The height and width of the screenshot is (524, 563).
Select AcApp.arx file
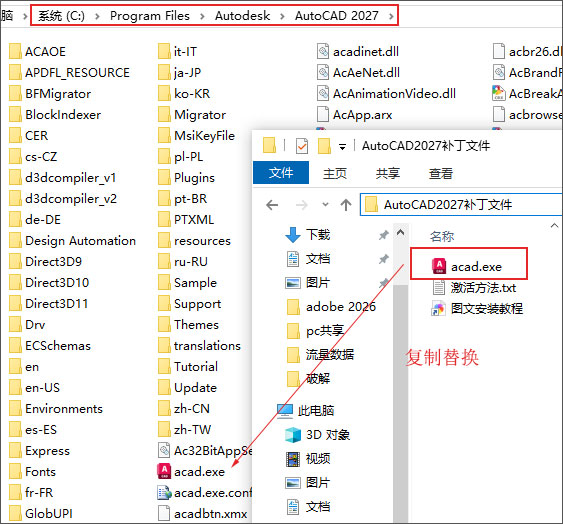pyautogui.click(x=355, y=115)
